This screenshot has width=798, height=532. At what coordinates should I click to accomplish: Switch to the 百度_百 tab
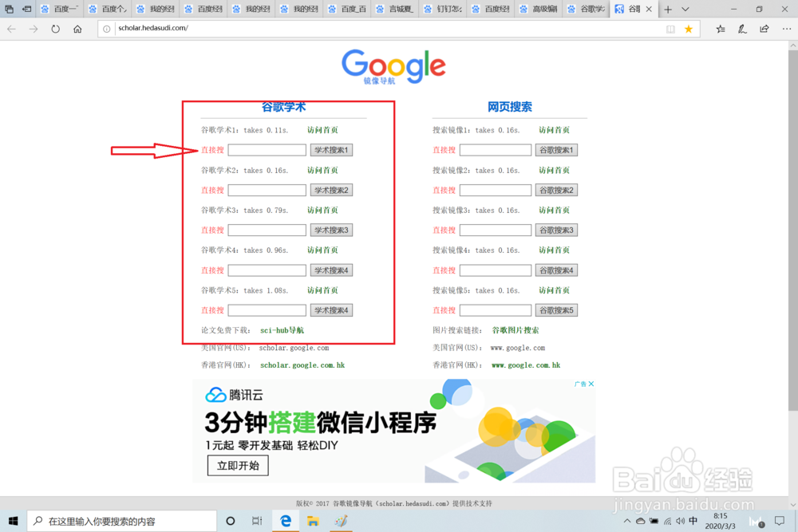point(346,9)
